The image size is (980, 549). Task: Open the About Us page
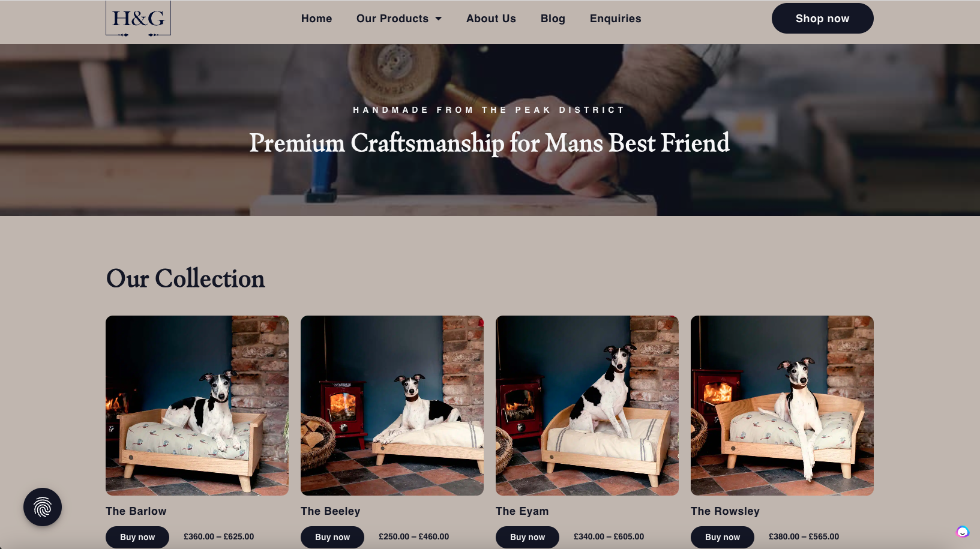click(491, 19)
